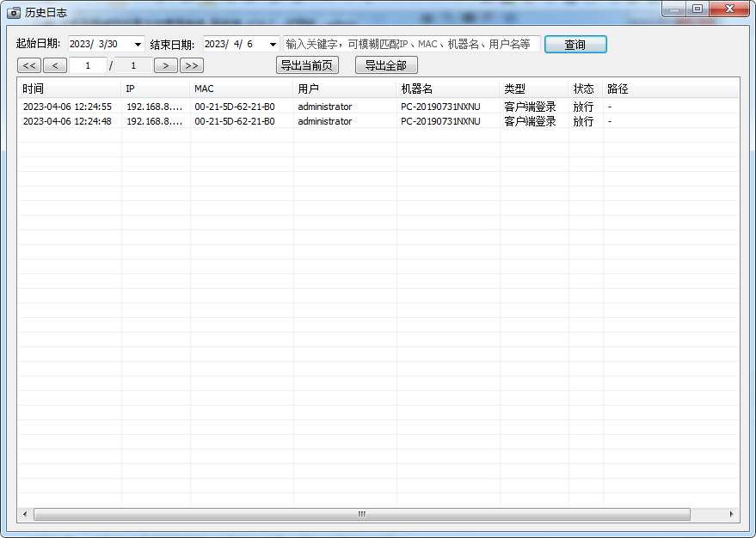Go to previous page with < button
Image resolution: width=756 pixels, height=538 pixels.
click(x=55, y=65)
